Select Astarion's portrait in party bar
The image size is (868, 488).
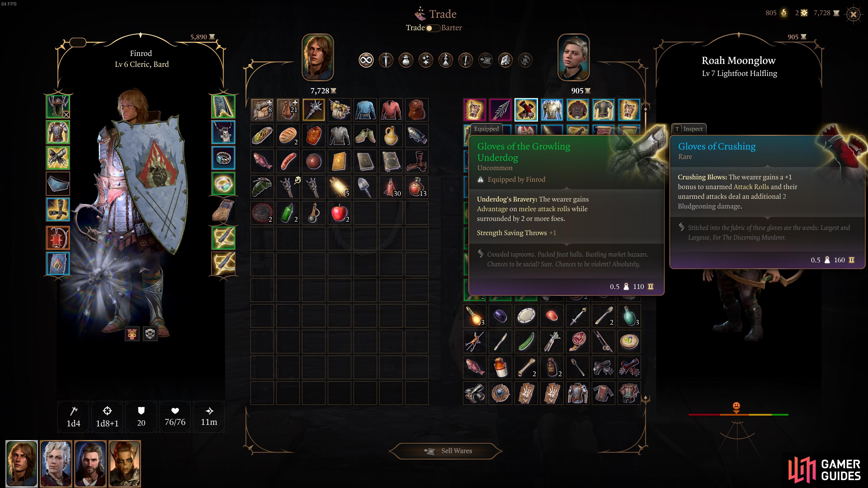pyautogui.click(x=56, y=463)
